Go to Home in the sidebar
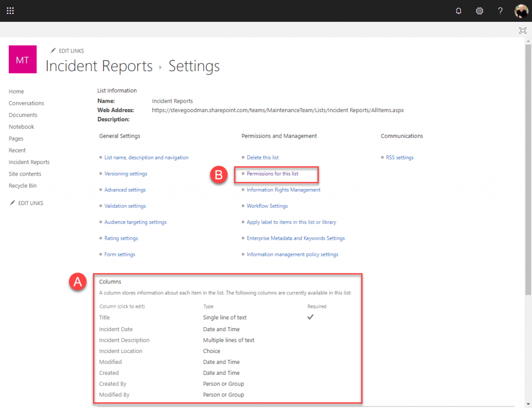The width and height of the screenshot is (532, 408). pyautogui.click(x=16, y=91)
